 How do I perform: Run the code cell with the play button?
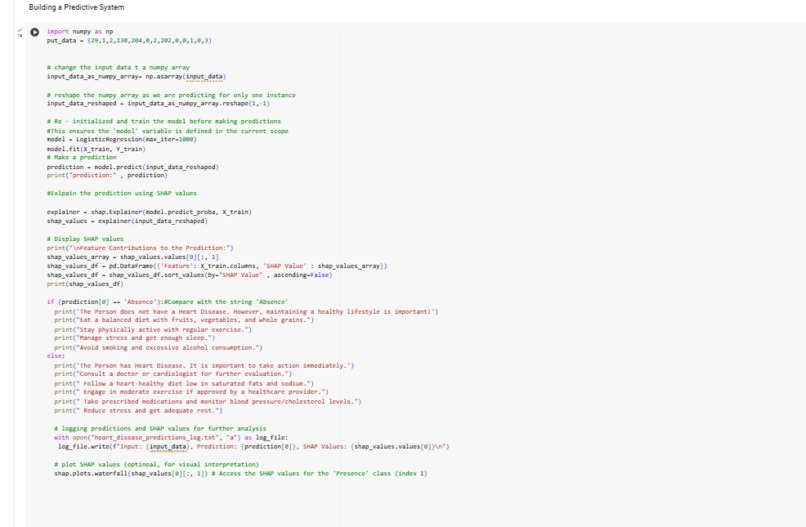tap(34, 32)
